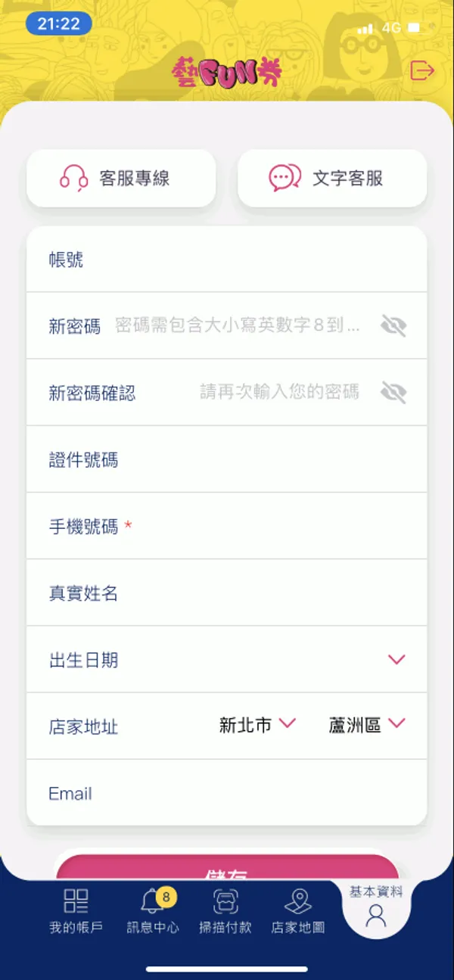Select the 手機號碼 input field
This screenshot has height=980, width=454.
(227, 526)
